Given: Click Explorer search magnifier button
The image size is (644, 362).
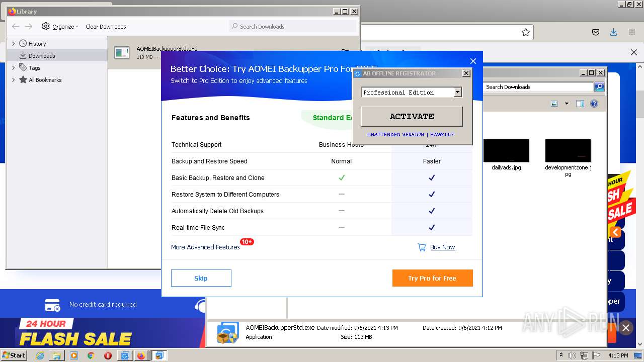Looking at the screenshot, I should coord(599,87).
